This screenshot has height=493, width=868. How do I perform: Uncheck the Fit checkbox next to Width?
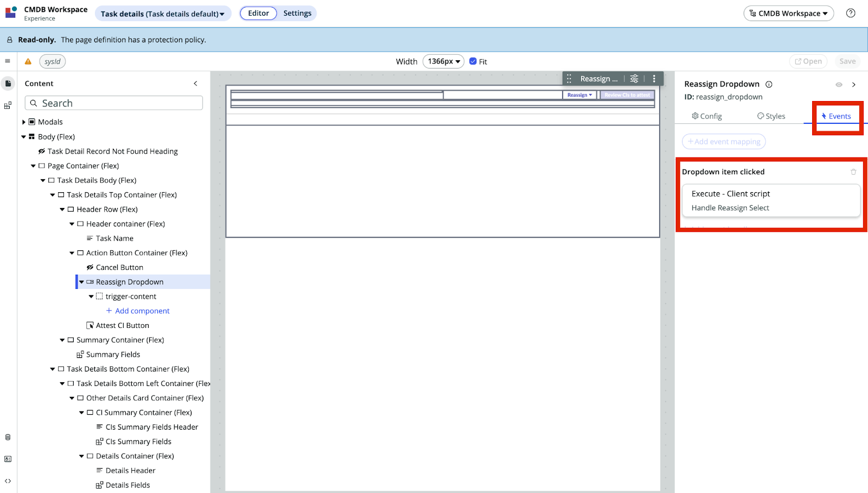click(x=474, y=61)
